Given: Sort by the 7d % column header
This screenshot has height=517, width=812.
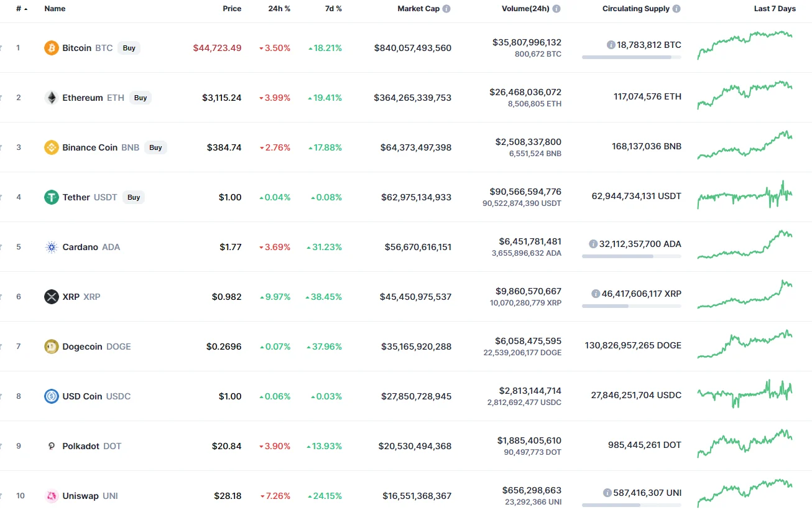Looking at the screenshot, I should click(333, 9).
